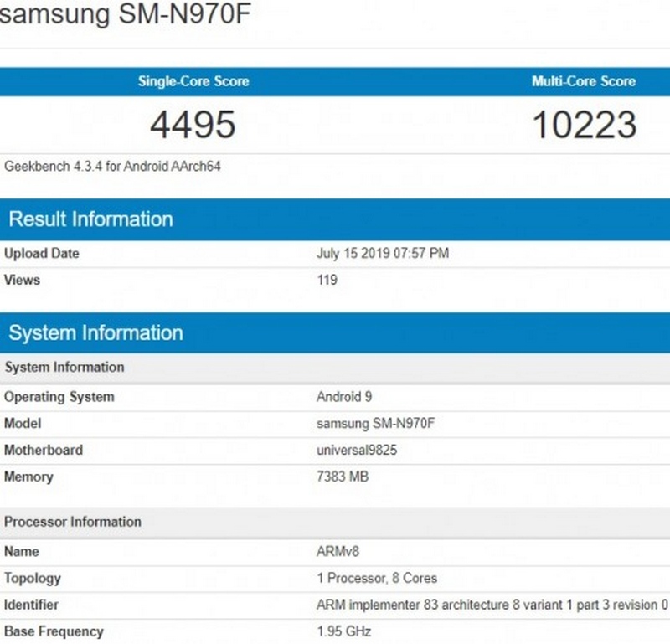Click the 1.95 GHz frequency value
The image size is (670, 644).
click(x=344, y=631)
